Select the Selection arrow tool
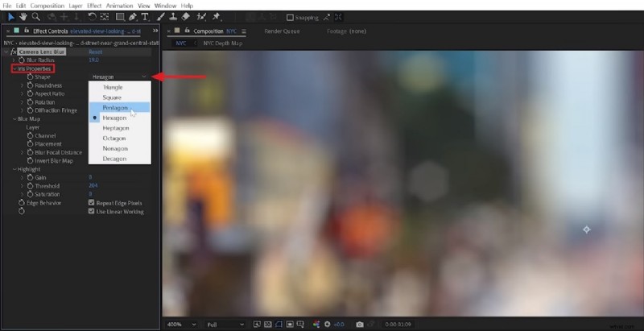Viewport: 644px width, 331px height. click(11, 17)
